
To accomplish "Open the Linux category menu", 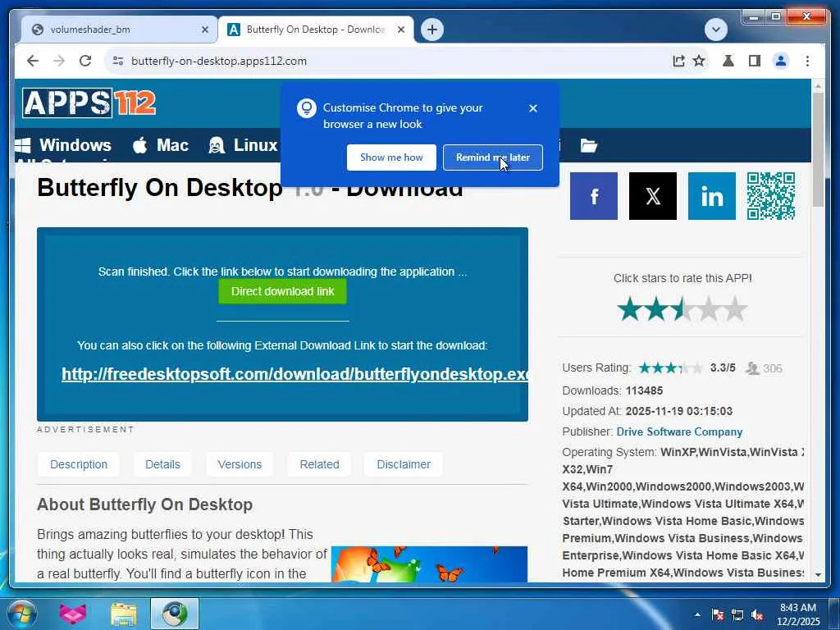I will (x=243, y=145).
